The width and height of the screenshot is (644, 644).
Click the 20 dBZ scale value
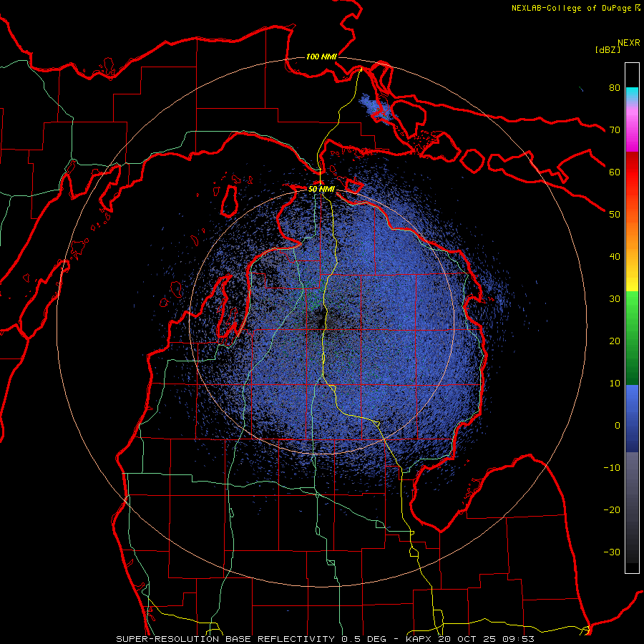[615, 341]
